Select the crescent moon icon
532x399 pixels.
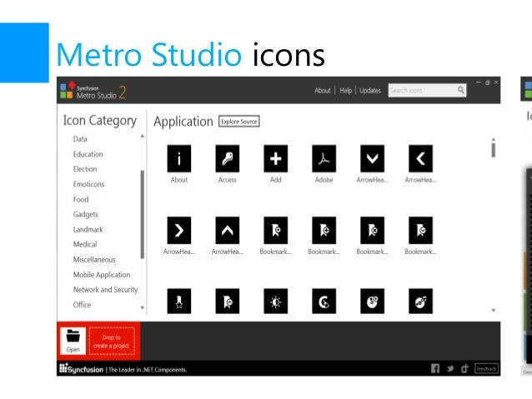(x=324, y=301)
